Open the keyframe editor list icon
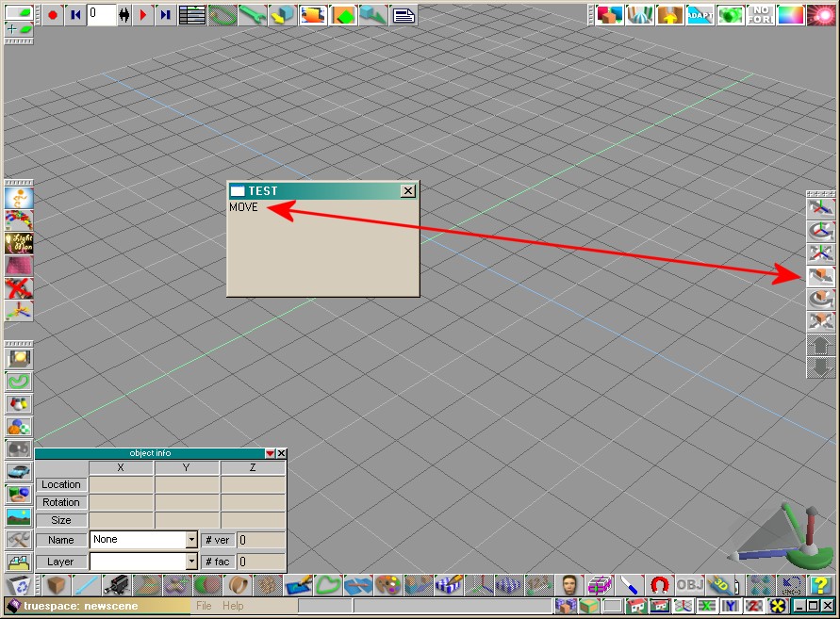This screenshot has width=840, height=619. pyautogui.click(x=191, y=15)
